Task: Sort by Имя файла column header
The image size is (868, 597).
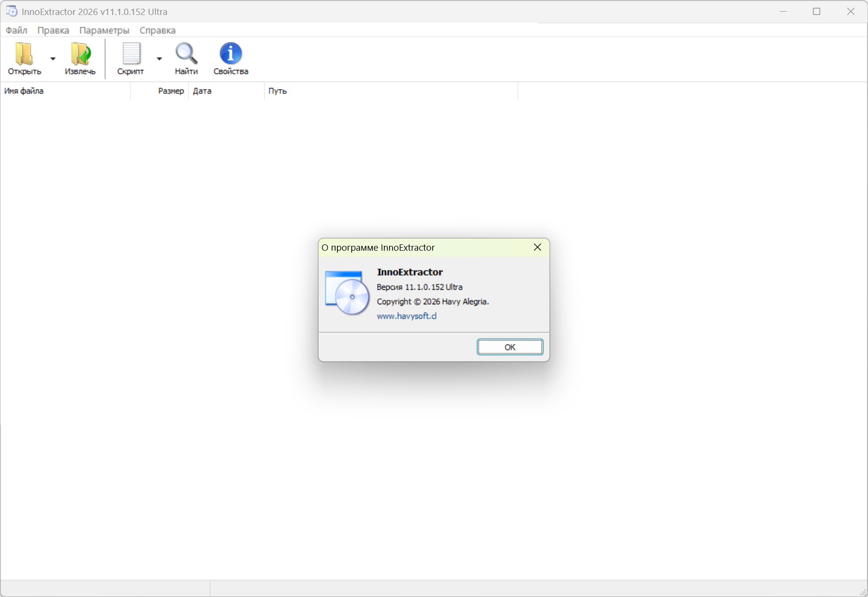Action: 65,91
